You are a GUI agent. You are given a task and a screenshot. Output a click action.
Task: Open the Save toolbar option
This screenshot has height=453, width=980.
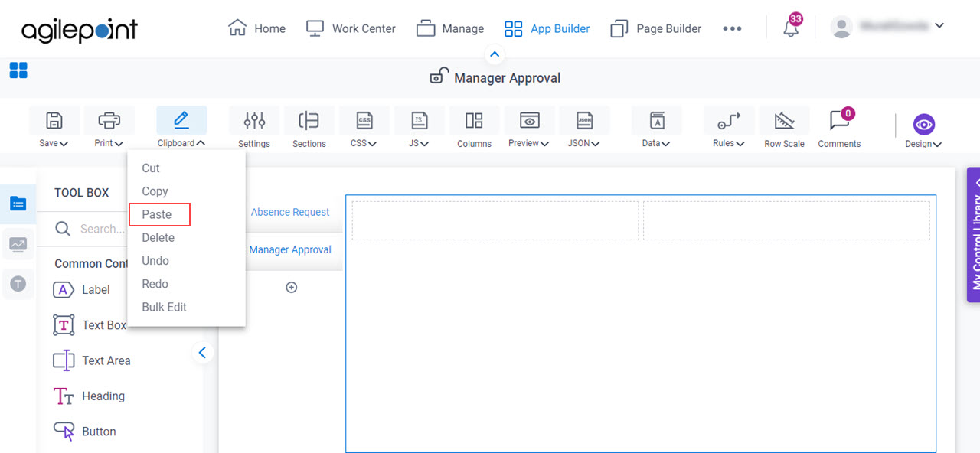[x=54, y=128]
